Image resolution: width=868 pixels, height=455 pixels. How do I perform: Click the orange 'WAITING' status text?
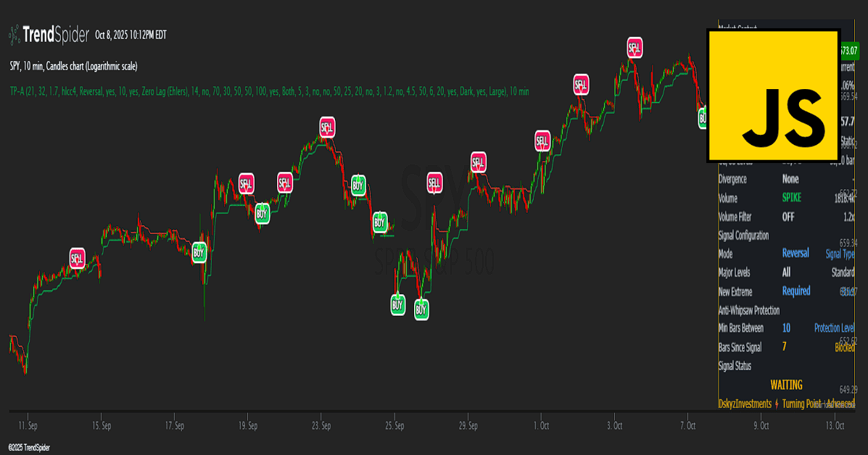(x=786, y=385)
